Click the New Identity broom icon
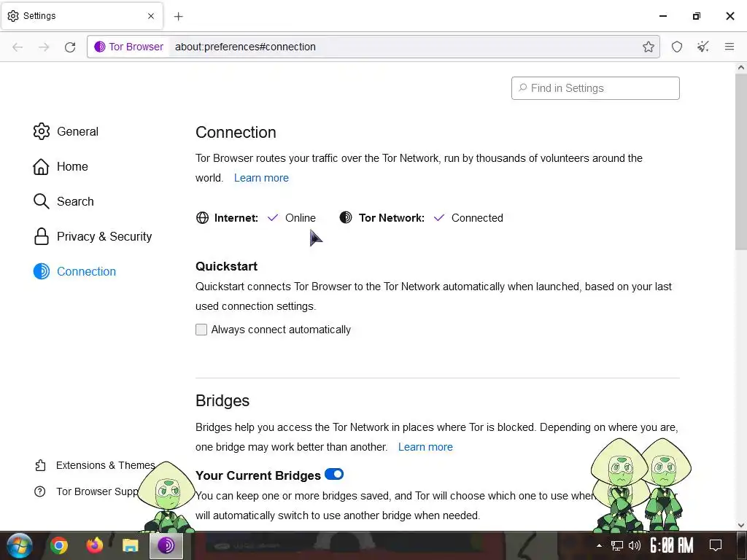 tap(703, 47)
